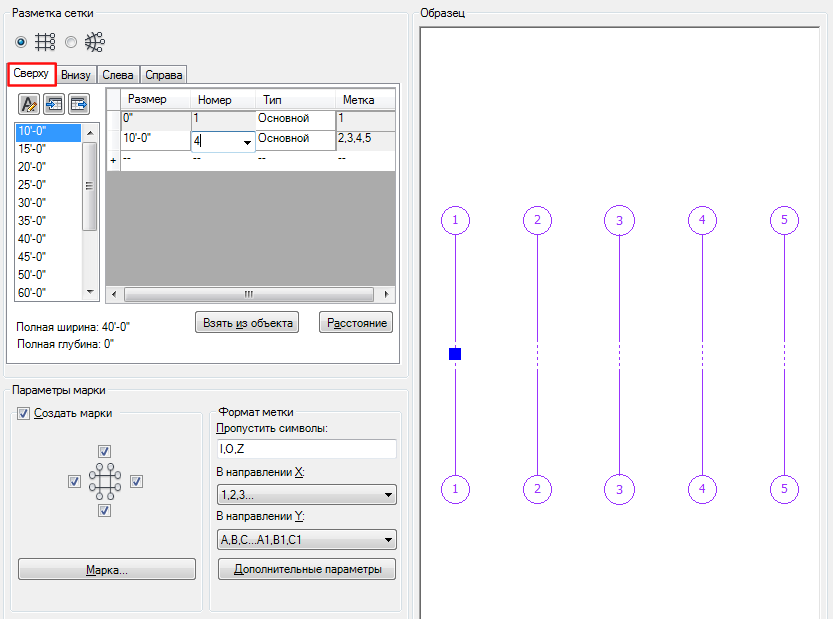
Task: Select 40'-0" in the size list
Action: pyautogui.click(x=48, y=239)
